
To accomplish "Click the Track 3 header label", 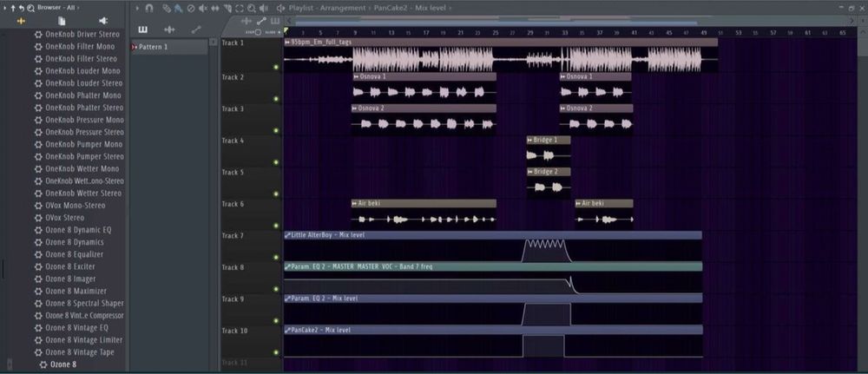I will pyautogui.click(x=233, y=109).
